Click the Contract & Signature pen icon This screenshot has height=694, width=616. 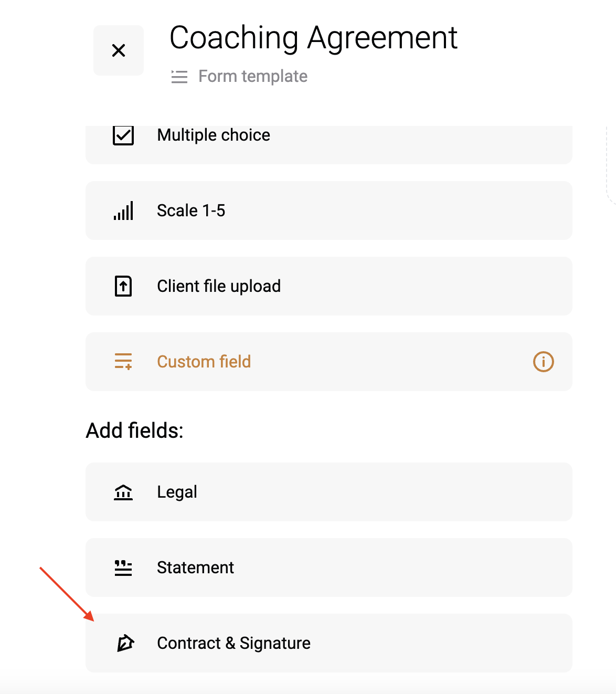(125, 643)
